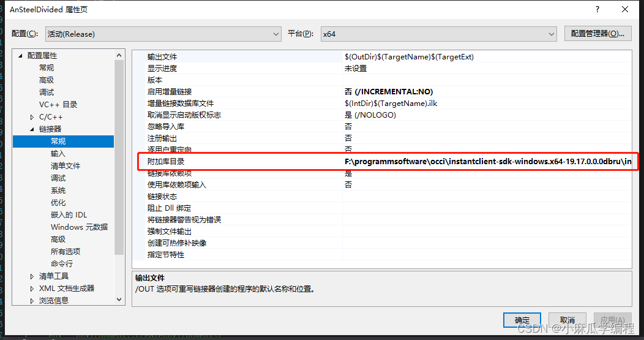Click the 创建可热修补映像 property row

point(381,243)
